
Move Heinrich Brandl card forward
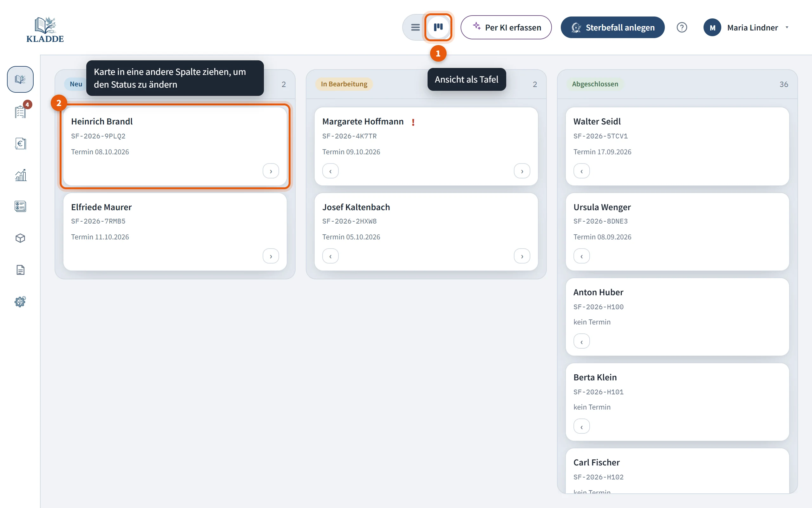[271, 171]
